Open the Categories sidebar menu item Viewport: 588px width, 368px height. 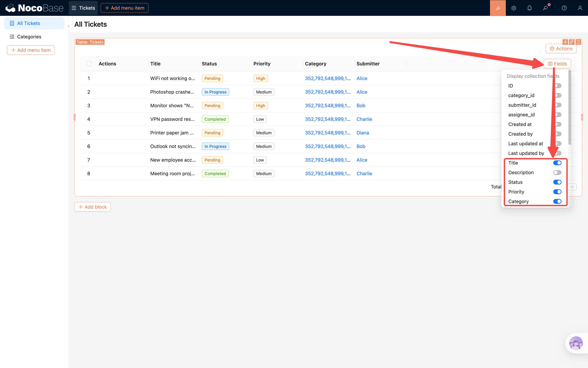pyautogui.click(x=29, y=37)
